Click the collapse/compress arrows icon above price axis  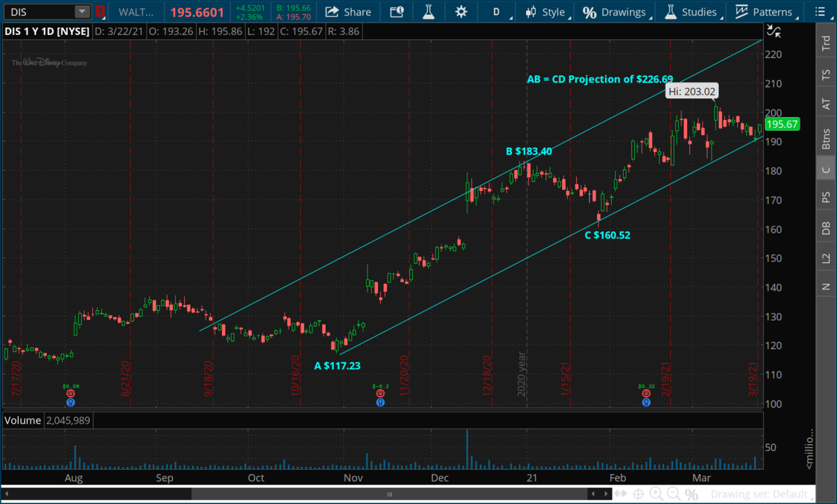[774, 31]
